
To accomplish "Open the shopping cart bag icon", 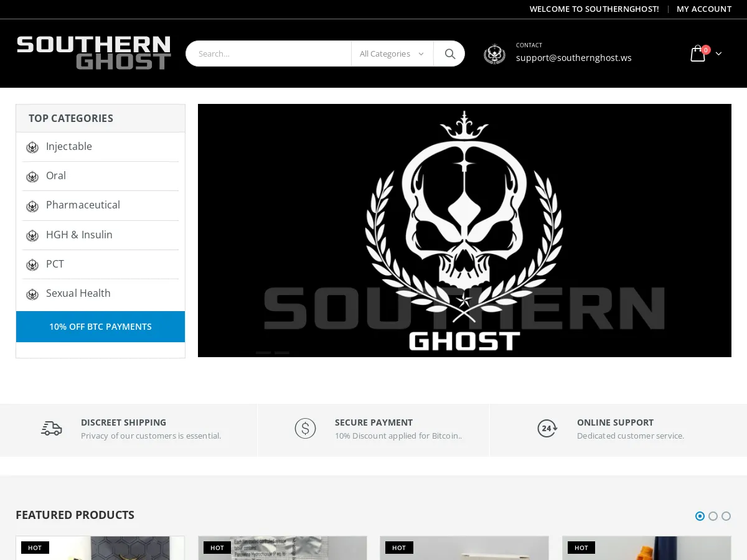I will (x=697, y=54).
